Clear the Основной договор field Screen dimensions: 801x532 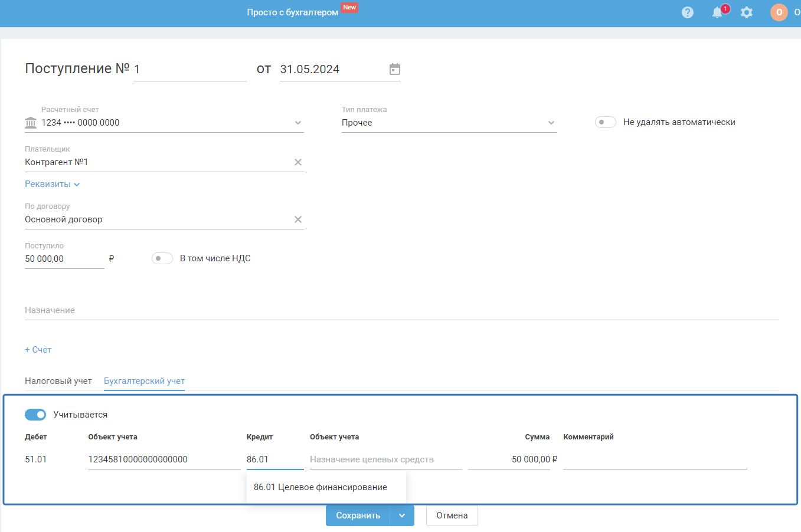pyautogui.click(x=298, y=219)
